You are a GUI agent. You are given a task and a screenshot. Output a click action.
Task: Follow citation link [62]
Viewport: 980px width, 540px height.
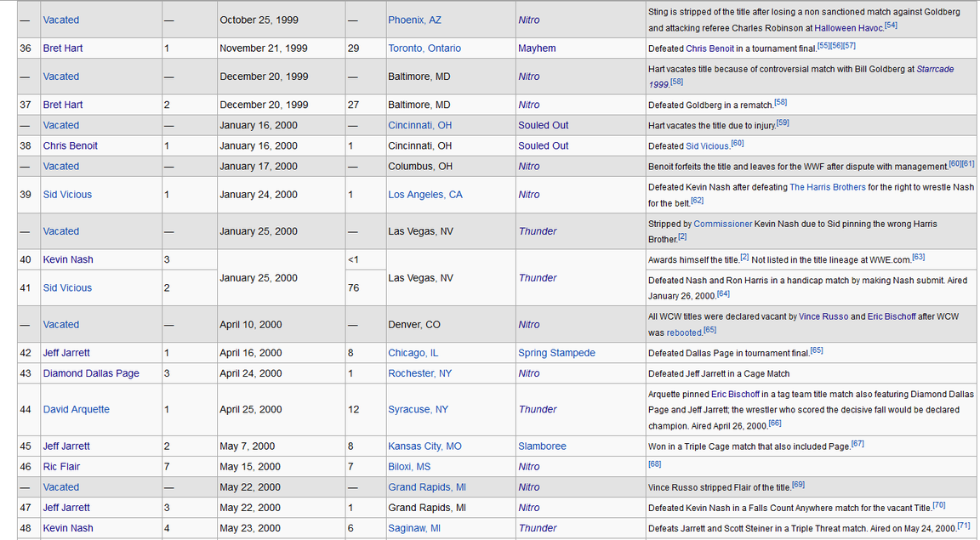pos(697,201)
